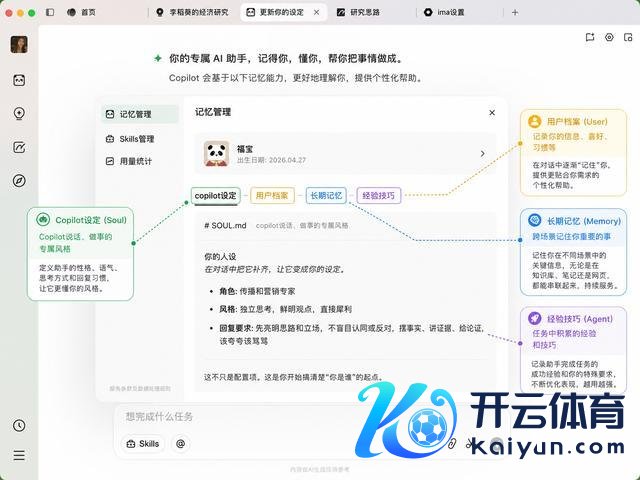Open the Skills selector in the input box

tap(143, 444)
